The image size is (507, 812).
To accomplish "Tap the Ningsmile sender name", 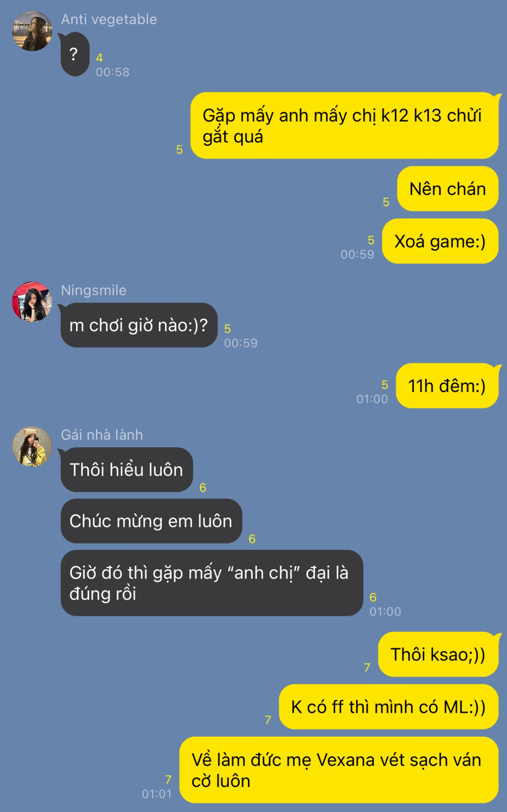I will pos(94,290).
